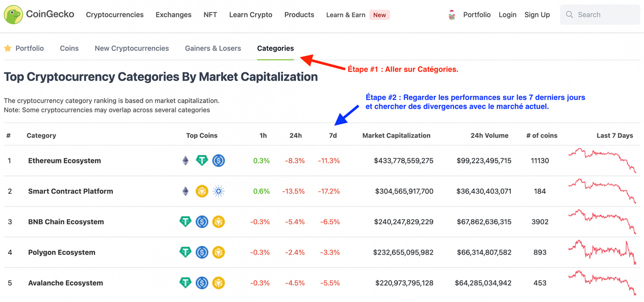Click the -11.3% value for Ethereum Ecosystem
This screenshot has width=644, height=302.
coord(329,160)
